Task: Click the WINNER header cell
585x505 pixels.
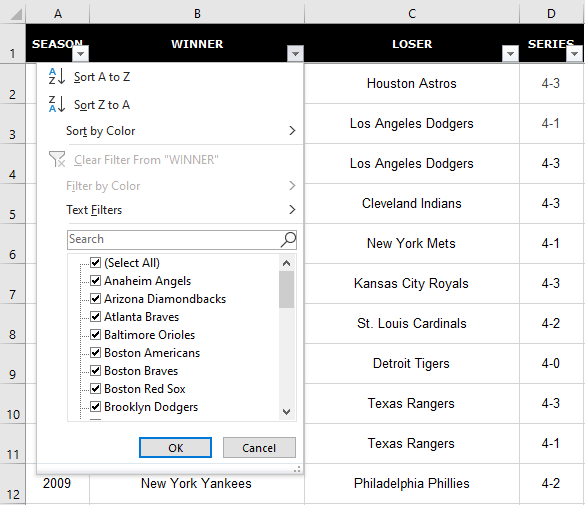Action: pyautogui.click(x=197, y=43)
